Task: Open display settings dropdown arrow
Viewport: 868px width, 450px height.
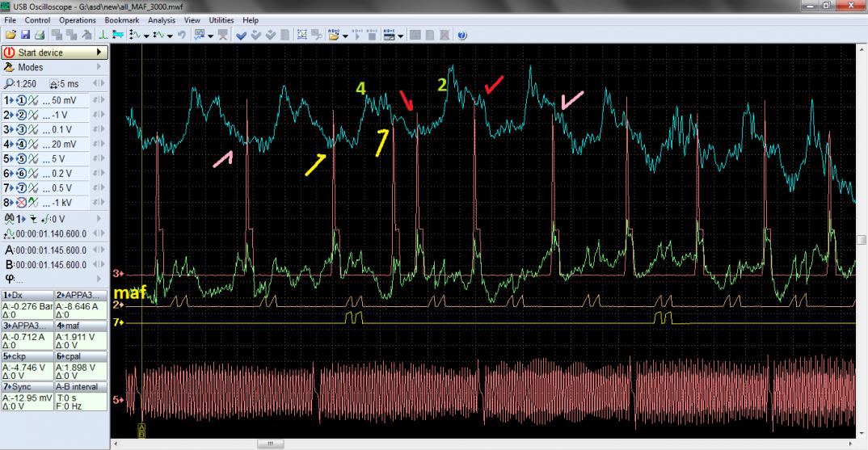Action: point(210,36)
